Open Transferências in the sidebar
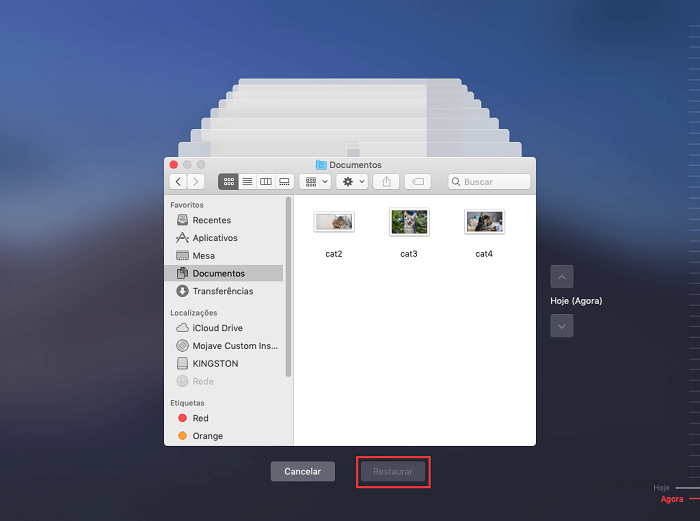The height and width of the screenshot is (521, 700). [x=224, y=291]
